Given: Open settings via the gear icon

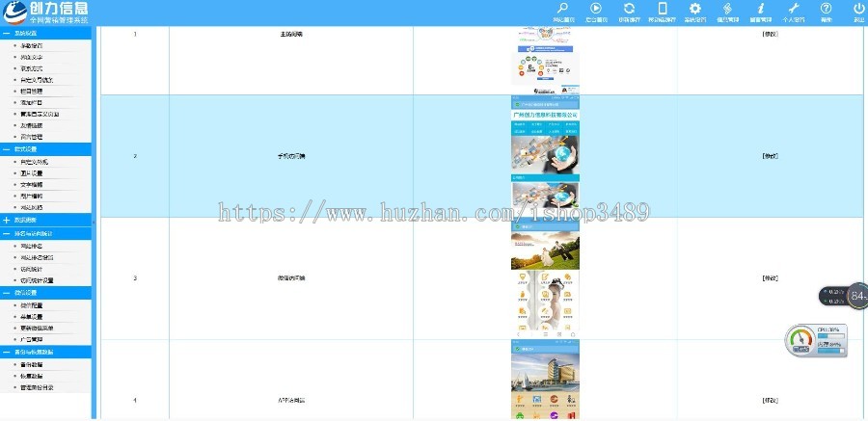Looking at the screenshot, I should pyautogui.click(x=694, y=9).
